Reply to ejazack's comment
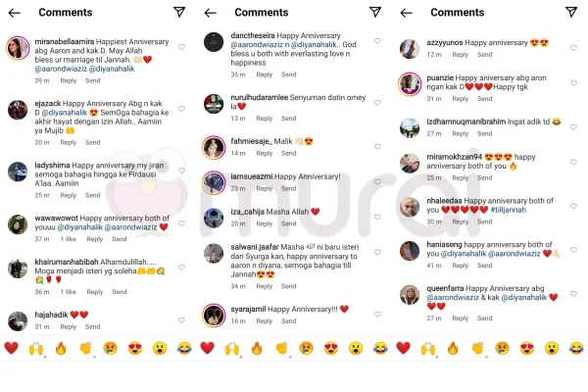The height and width of the screenshot is (392, 588). [x=69, y=142]
